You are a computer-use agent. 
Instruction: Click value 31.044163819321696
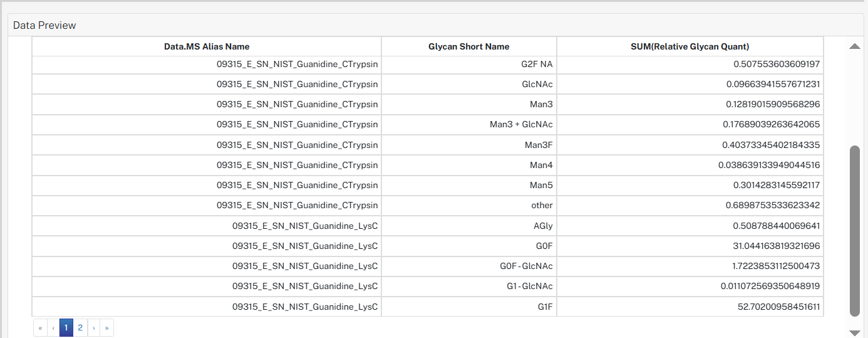pyautogui.click(x=777, y=246)
